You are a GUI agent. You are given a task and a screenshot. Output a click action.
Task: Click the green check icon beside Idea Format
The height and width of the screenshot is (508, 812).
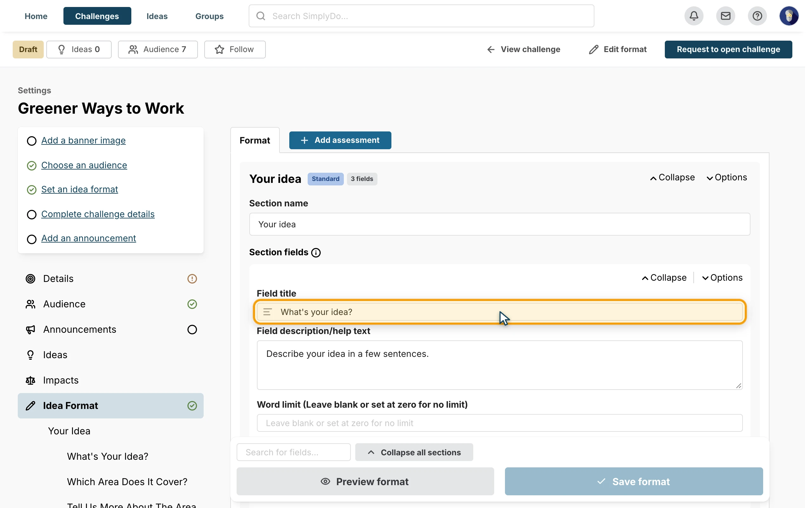click(192, 406)
